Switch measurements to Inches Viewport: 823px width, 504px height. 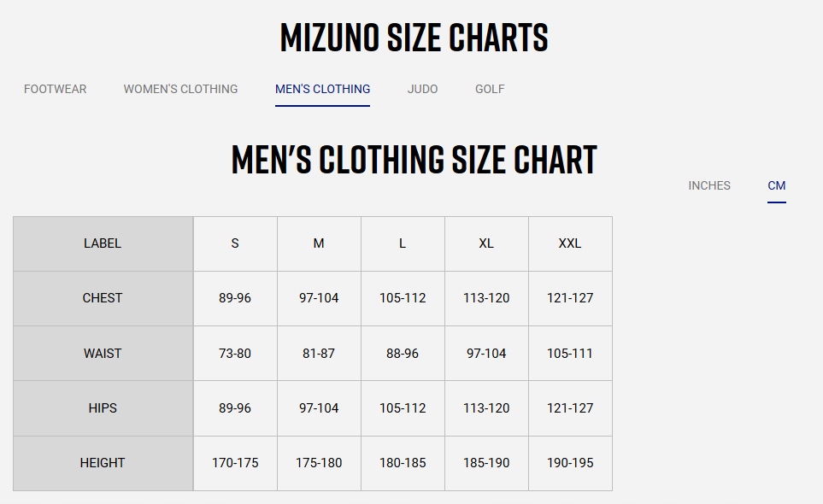(709, 185)
